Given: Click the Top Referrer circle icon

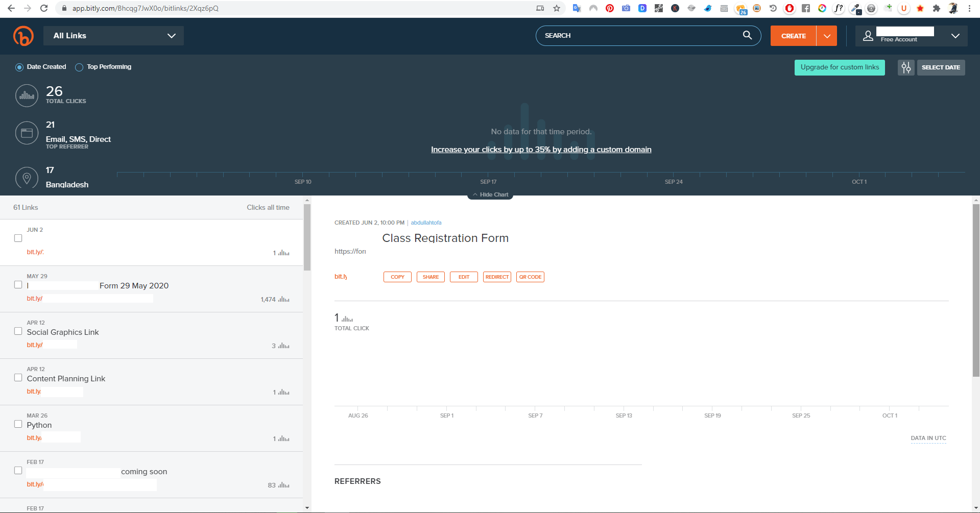Looking at the screenshot, I should [x=27, y=132].
